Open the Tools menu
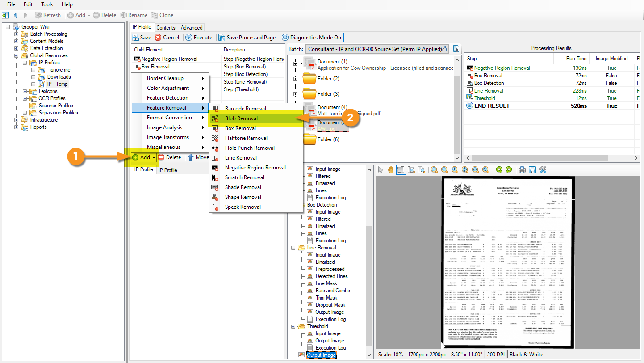The width and height of the screenshot is (644, 363). pyautogui.click(x=47, y=4)
